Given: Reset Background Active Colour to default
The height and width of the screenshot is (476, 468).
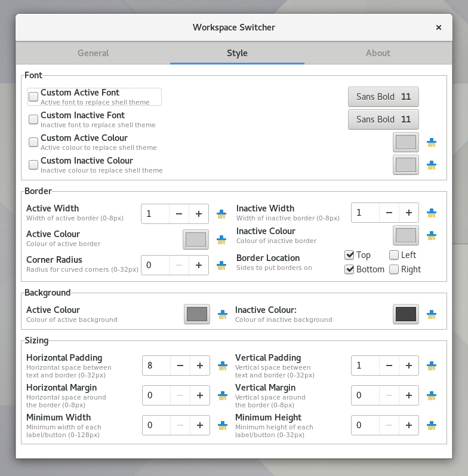Looking at the screenshot, I should pos(223,314).
